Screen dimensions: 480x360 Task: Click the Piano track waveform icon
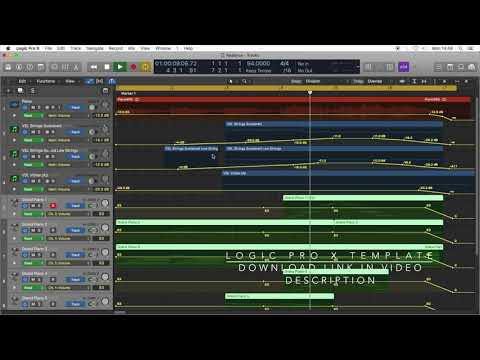[x=14, y=105]
